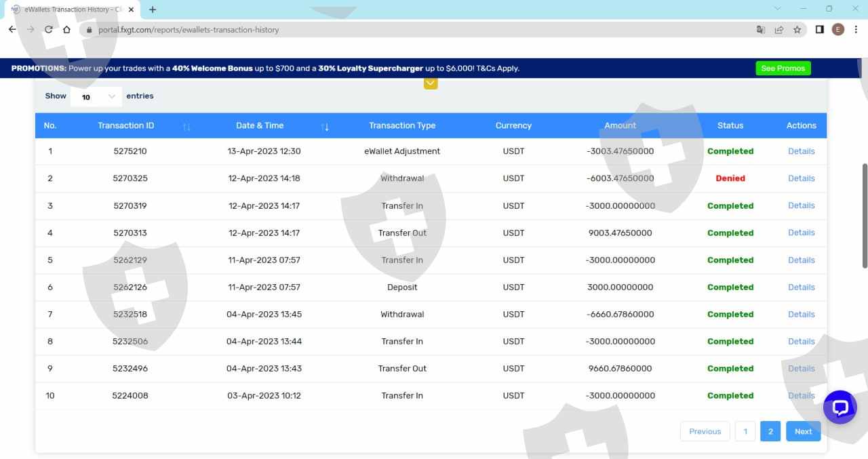The height and width of the screenshot is (459, 868).
Task: Open the browser side panel icon
Action: (x=820, y=30)
